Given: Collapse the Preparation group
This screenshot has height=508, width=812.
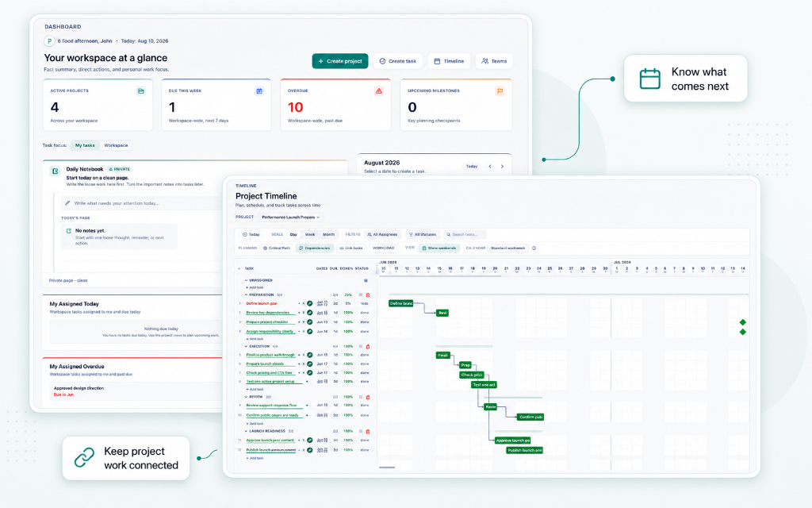Looking at the screenshot, I should tap(246, 294).
